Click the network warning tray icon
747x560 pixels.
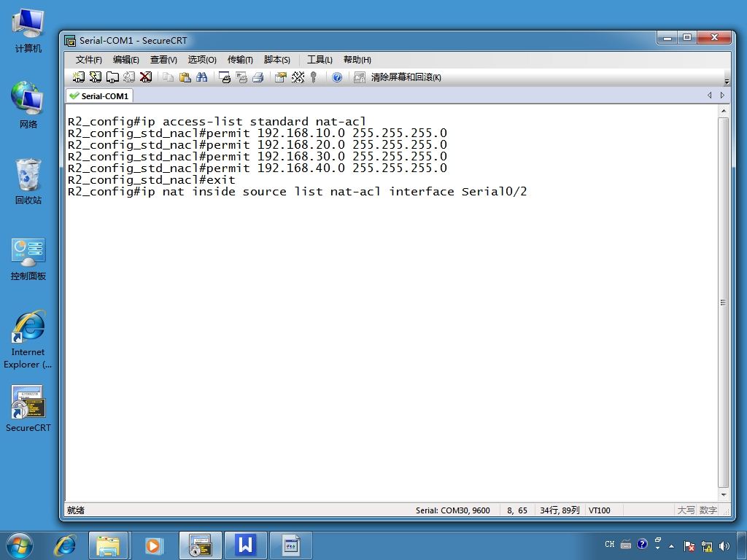[x=707, y=546]
